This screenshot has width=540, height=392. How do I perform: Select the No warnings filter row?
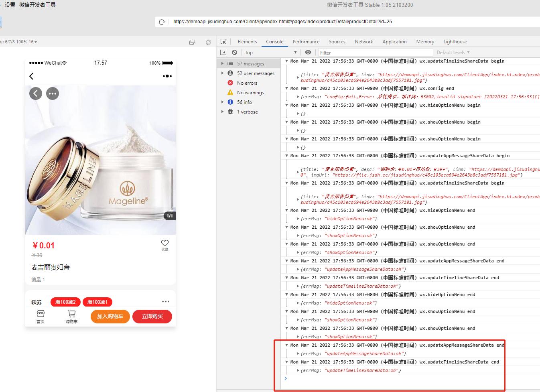click(x=249, y=93)
